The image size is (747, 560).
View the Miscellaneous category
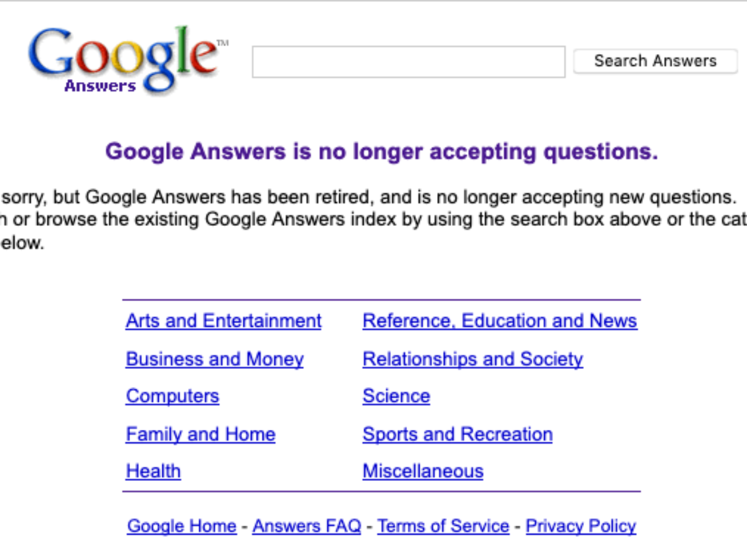423,472
